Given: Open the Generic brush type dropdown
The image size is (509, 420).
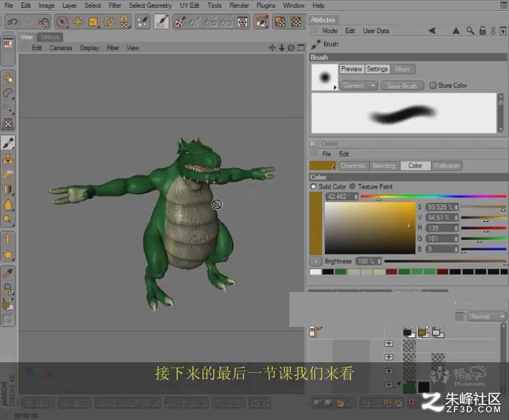Looking at the screenshot, I should (x=359, y=86).
